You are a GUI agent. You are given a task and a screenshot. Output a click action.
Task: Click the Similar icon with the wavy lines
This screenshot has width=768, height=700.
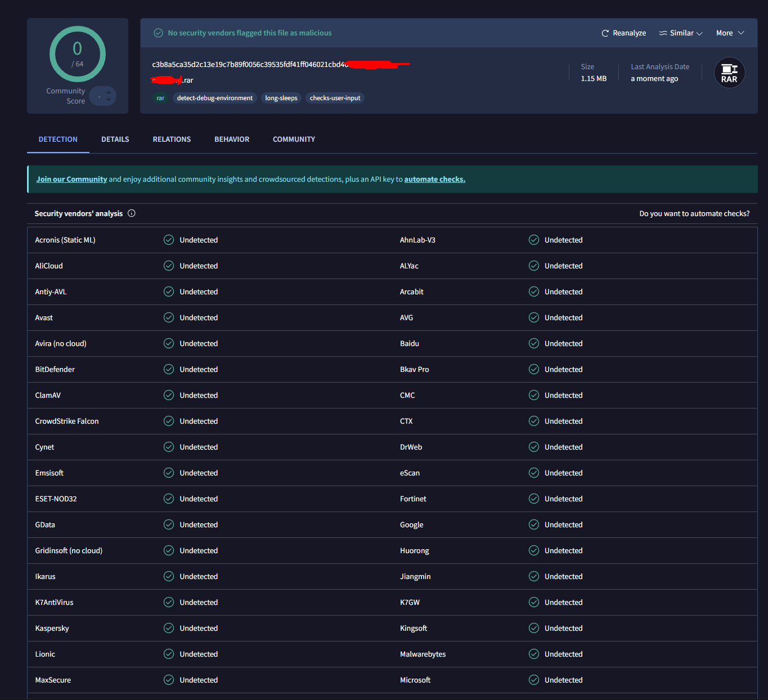(663, 33)
